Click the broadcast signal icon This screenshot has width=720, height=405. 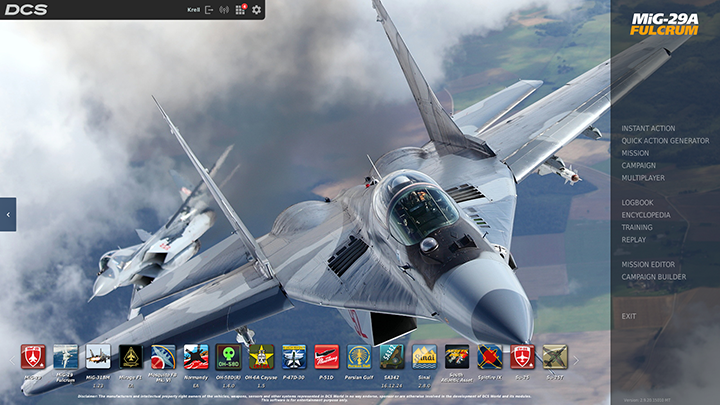(224, 10)
